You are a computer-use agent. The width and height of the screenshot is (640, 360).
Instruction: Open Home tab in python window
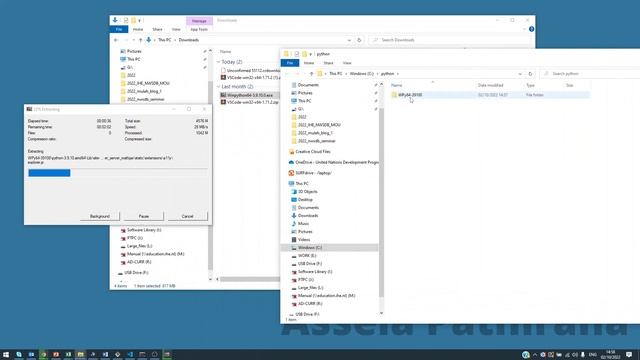point(309,63)
